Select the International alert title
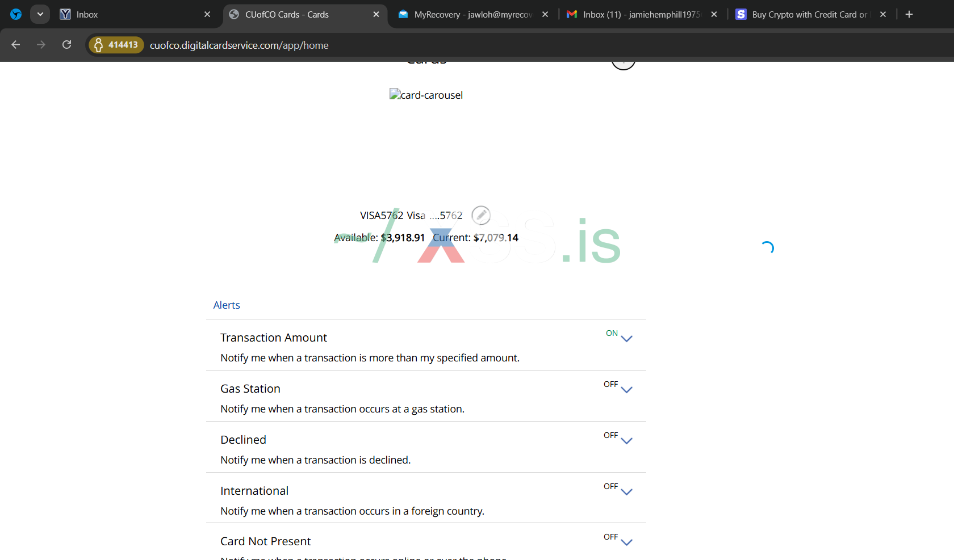The height and width of the screenshot is (560, 954). tap(254, 491)
